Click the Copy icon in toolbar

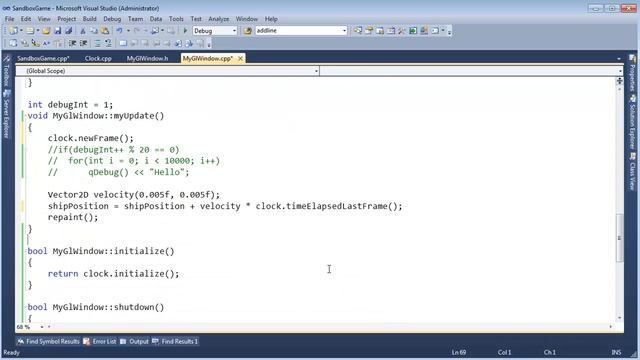click(94, 31)
